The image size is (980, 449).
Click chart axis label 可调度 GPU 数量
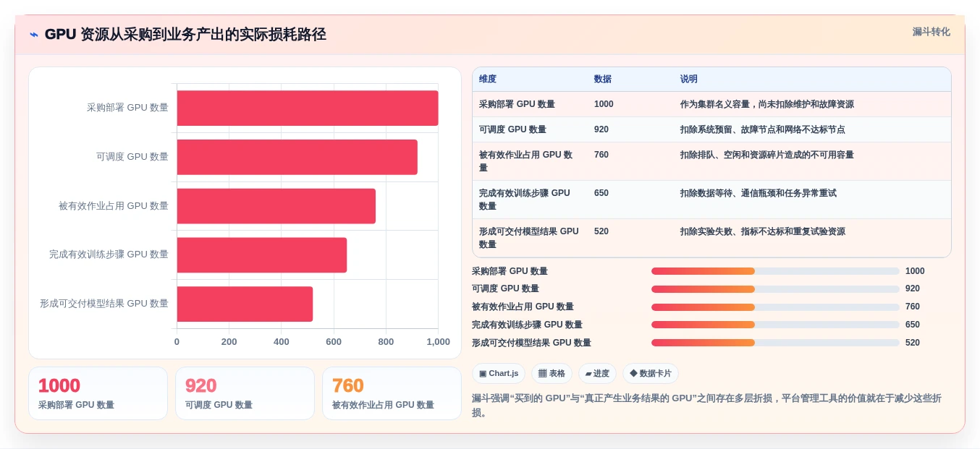132,157
